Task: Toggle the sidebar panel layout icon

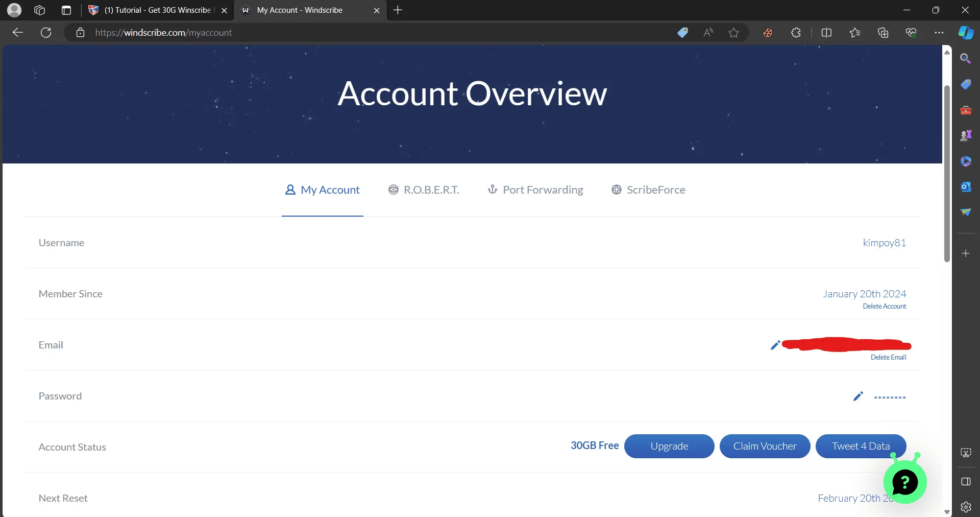Action: 966,482
